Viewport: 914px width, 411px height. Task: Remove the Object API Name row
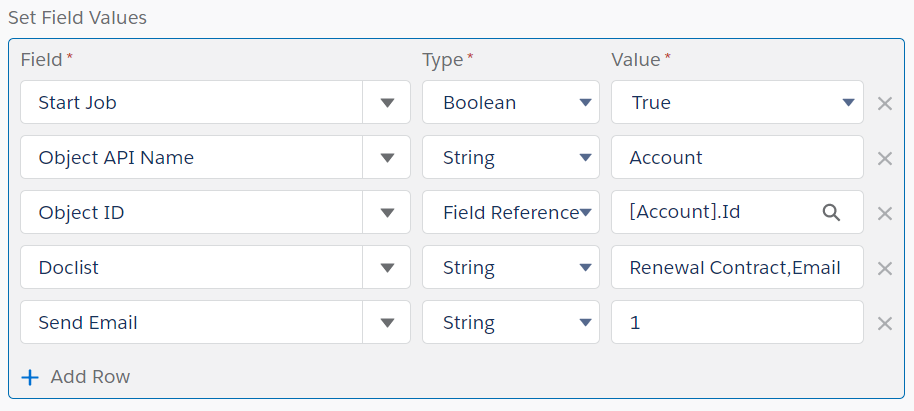885,158
